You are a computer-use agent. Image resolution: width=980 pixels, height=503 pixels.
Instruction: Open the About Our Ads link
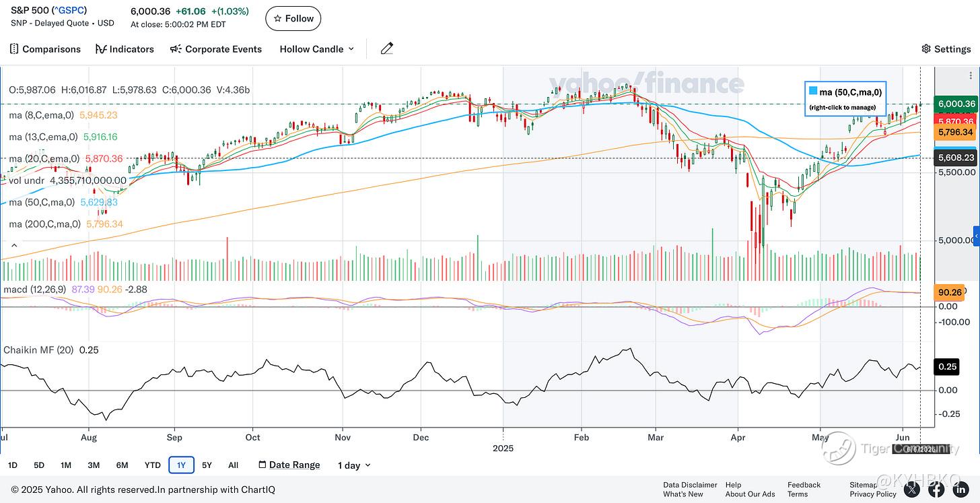[750, 494]
